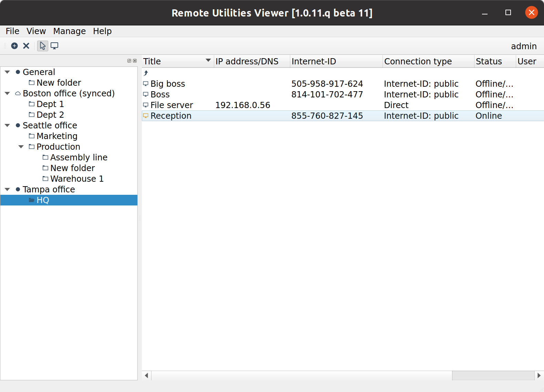Click the monitor view-only toolbar icon
Screen dimensions: 544x392
click(x=54, y=46)
